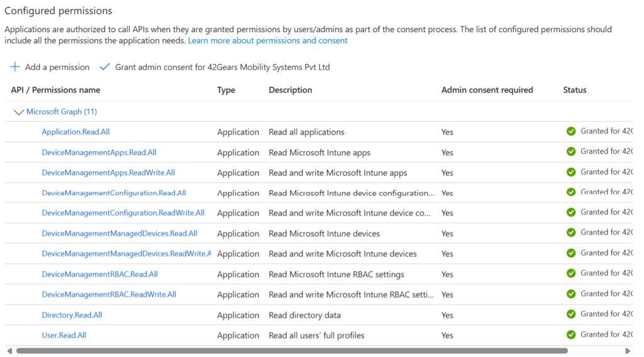Click green status icon in User.Read.All row

571,335
